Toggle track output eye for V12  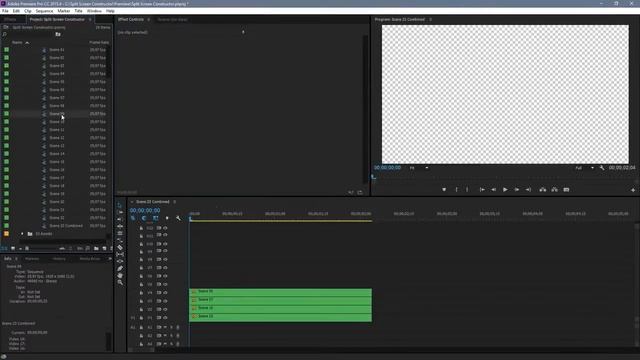coord(165,228)
